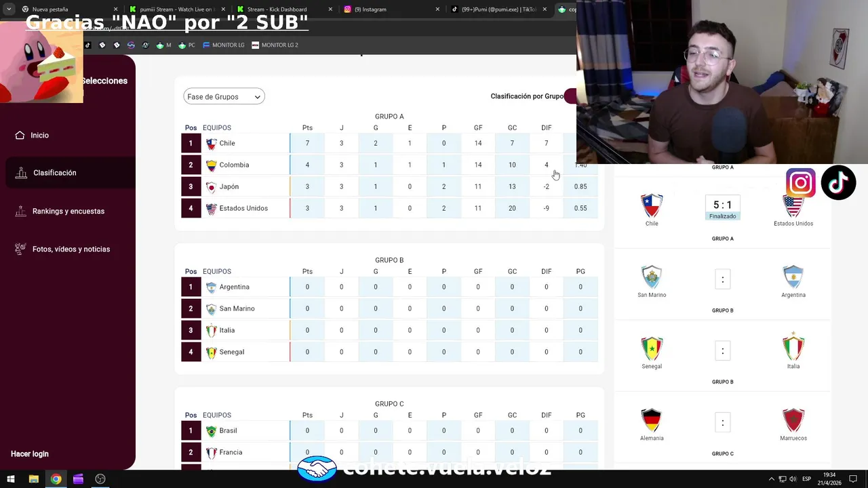Click Japón flag icon
This screenshot has width=868, height=488.
pos(211,186)
